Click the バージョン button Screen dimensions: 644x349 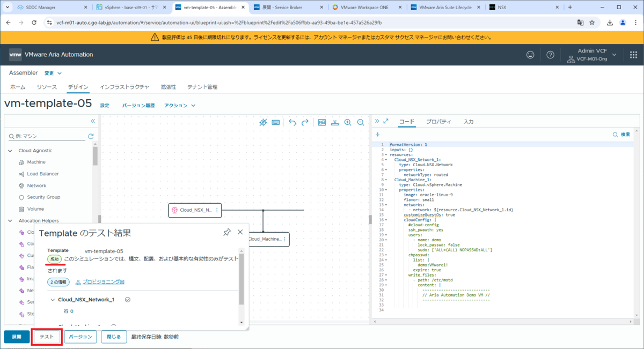pyautogui.click(x=80, y=337)
